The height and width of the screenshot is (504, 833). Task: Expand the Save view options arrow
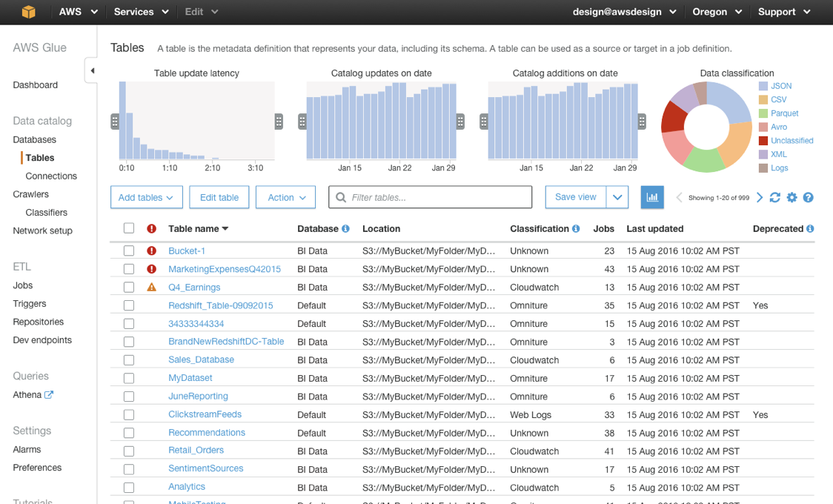point(617,197)
